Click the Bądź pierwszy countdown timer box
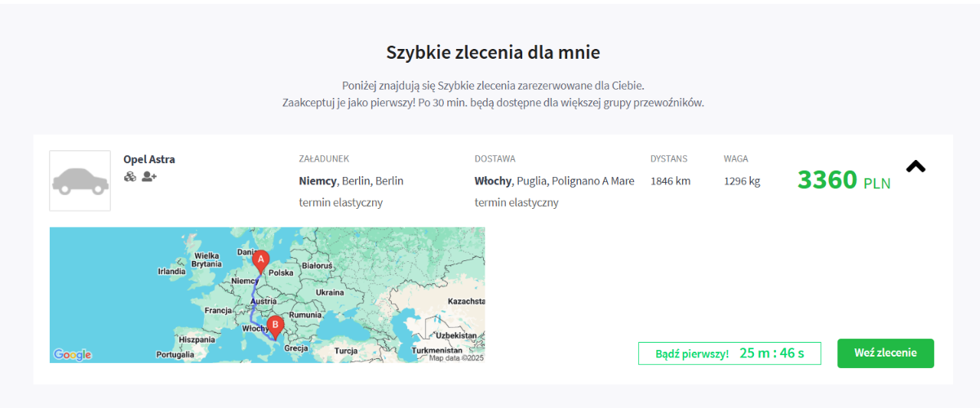Image resolution: width=980 pixels, height=408 pixels. pyautogui.click(x=729, y=353)
